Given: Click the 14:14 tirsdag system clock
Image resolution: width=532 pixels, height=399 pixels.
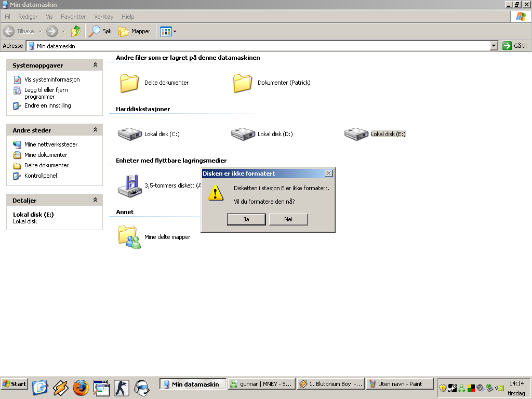Looking at the screenshot, I should (516, 388).
